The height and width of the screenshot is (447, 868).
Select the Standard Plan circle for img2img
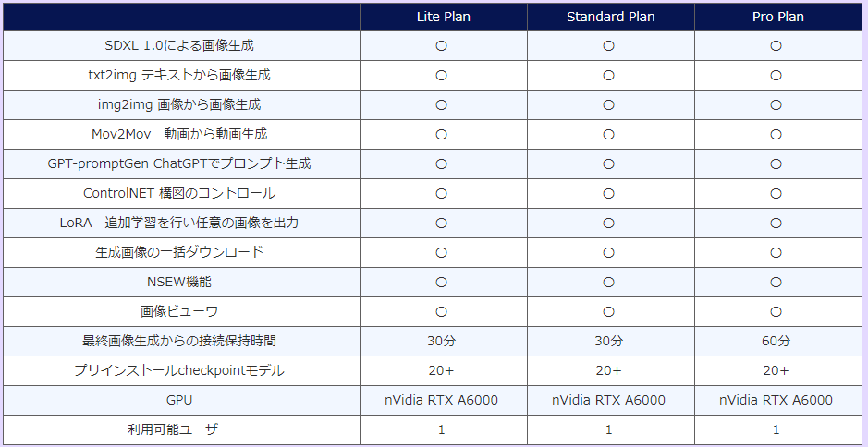click(608, 104)
